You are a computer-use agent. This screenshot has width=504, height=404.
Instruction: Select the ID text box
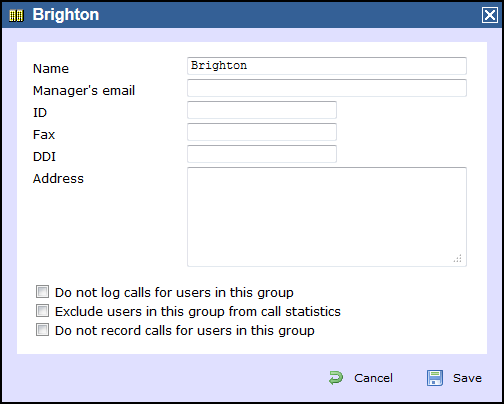[262, 110]
